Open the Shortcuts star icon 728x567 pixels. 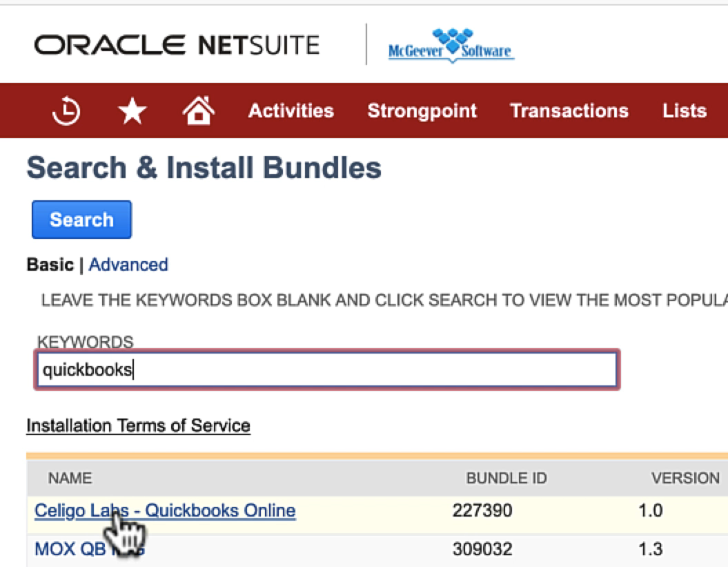(x=132, y=110)
